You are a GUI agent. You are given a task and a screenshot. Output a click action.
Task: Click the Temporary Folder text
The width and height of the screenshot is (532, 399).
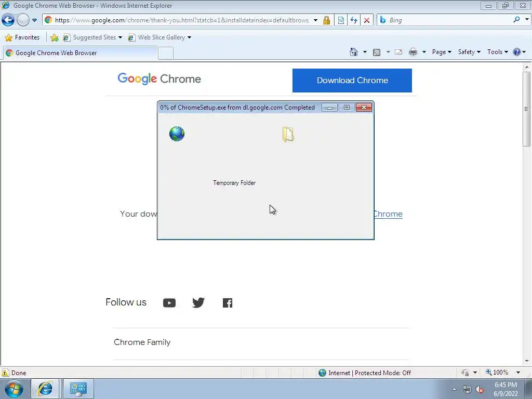pyautogui.click(x=234, y=183)
